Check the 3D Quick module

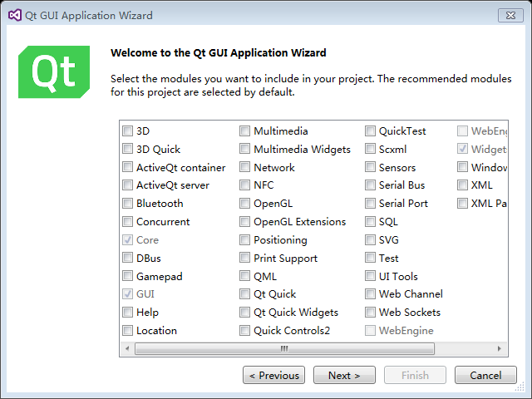[127, 149]
